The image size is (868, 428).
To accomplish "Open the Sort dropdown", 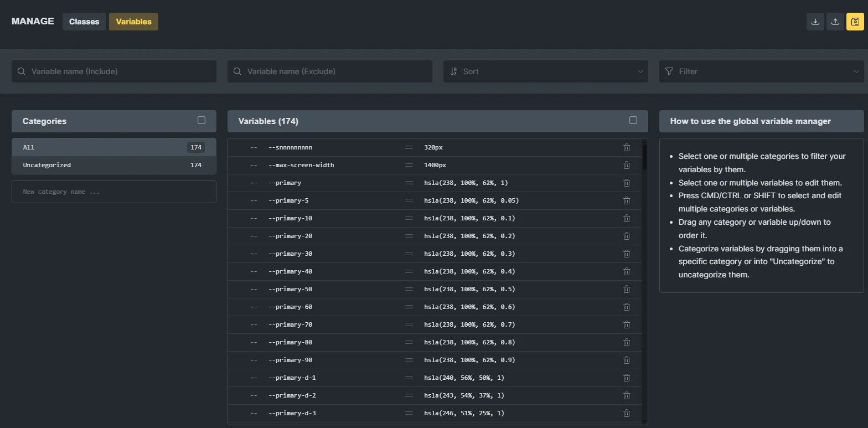I will pos(545,71).
